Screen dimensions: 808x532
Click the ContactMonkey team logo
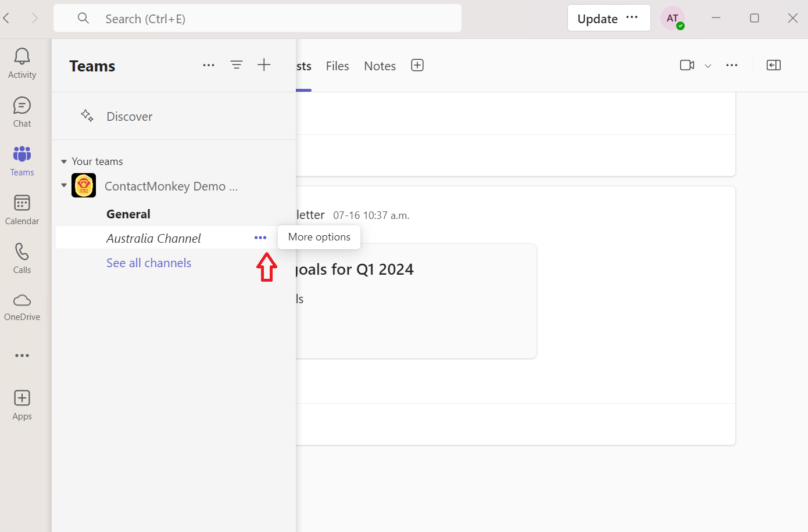pos(84,185)
